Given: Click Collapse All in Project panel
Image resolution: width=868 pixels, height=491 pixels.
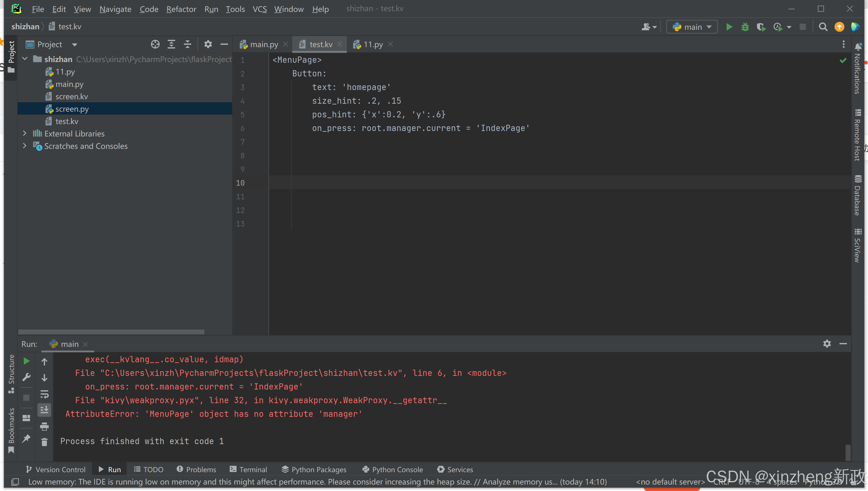Looking at the screenshot, I should [x=188, y=44].
